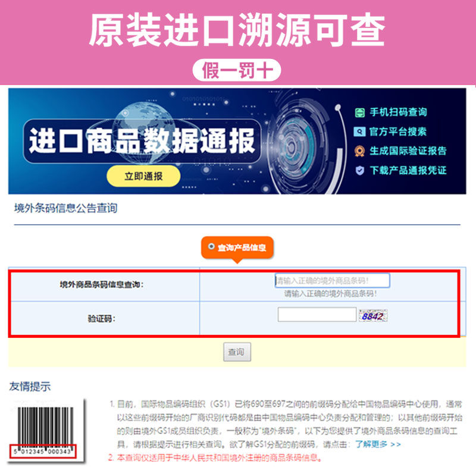Click the captcha image showing 8842
Viewport: 476px width, 476px height.
coord(373,316)
